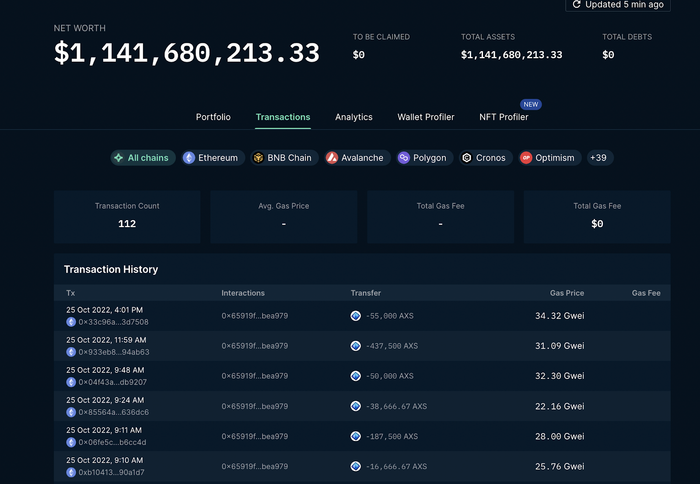
Task: Click interaction address in the 9:24 AM row
Action: pyautogui.click(x=254, y=406)
